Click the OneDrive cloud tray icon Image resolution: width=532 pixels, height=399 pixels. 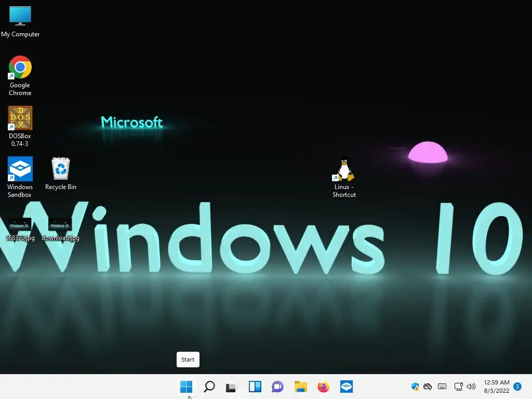pos(428,387)
